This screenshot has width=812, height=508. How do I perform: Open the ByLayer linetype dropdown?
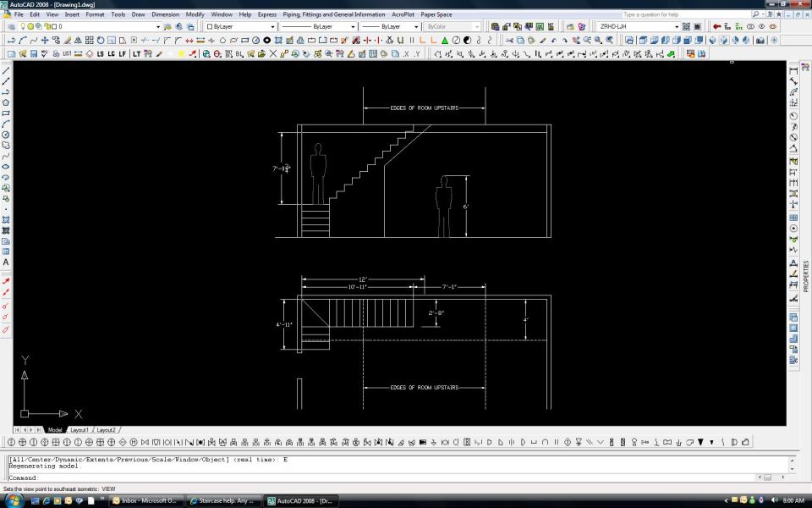coord(353,26)
